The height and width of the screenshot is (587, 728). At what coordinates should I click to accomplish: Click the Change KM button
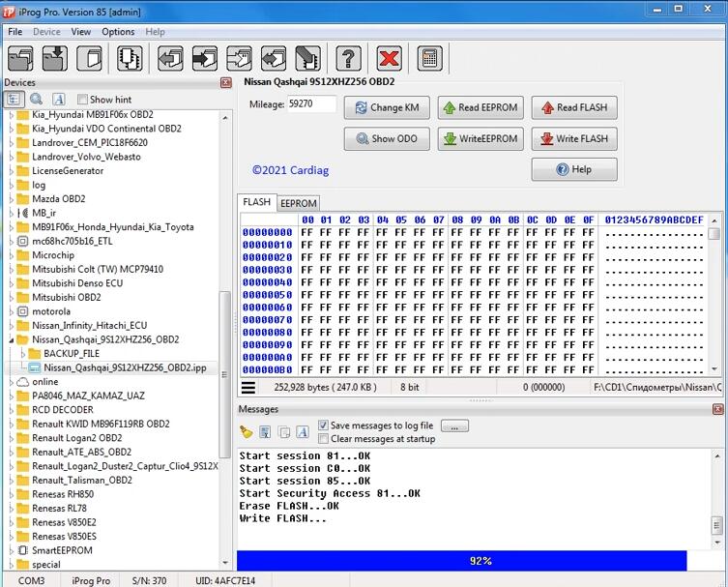click(387, 107)
